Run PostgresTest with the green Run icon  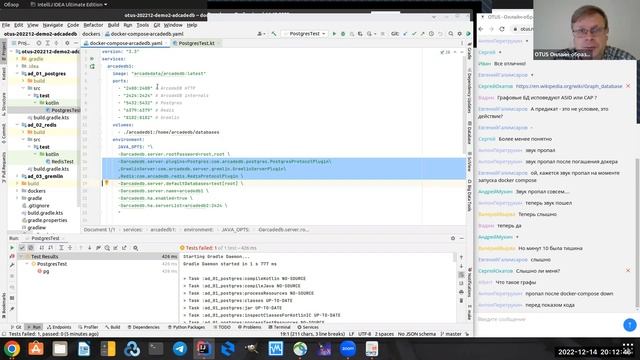334,34
